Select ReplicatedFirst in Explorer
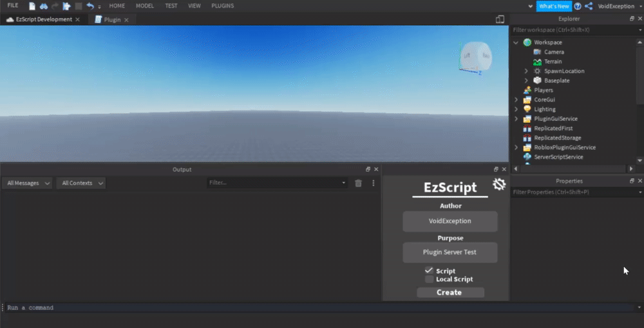 (553, 129)
